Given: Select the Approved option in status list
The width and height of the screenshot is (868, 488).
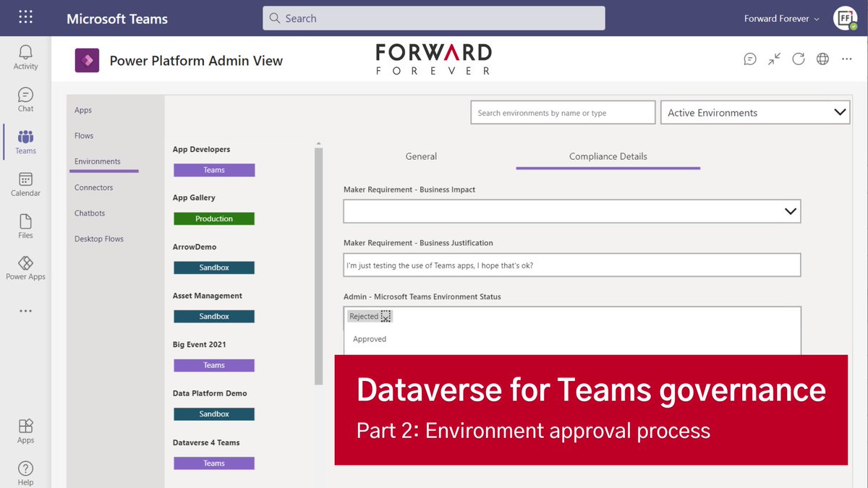Looking at the screenshot, I should click(370, 339).
